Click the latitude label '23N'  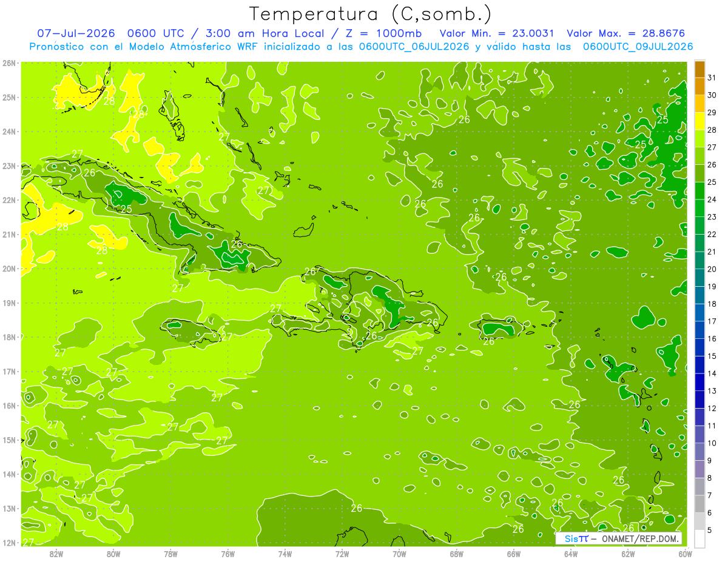tap(9, 166)
